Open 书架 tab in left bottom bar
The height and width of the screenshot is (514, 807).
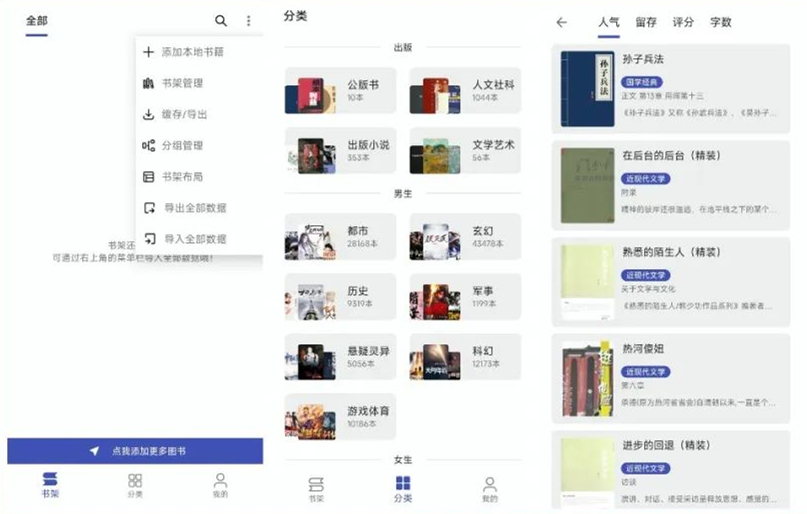coord(50,485)
